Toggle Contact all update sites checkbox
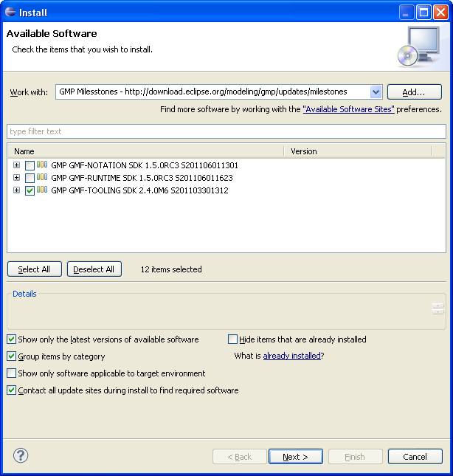Screen dimensions: 453x476 (12, 390)
